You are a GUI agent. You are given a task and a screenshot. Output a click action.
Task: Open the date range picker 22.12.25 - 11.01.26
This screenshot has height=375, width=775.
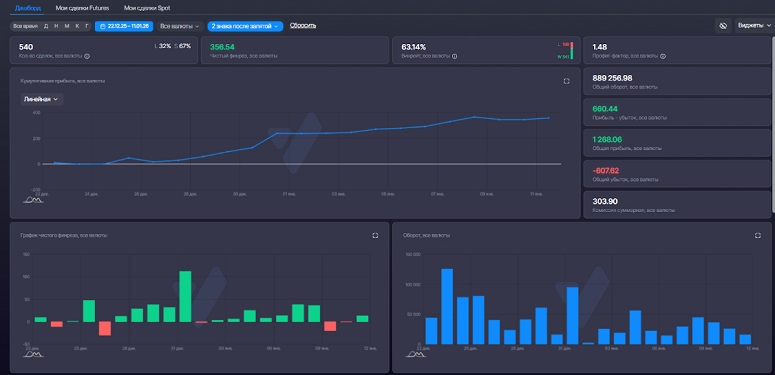[124, 26]
